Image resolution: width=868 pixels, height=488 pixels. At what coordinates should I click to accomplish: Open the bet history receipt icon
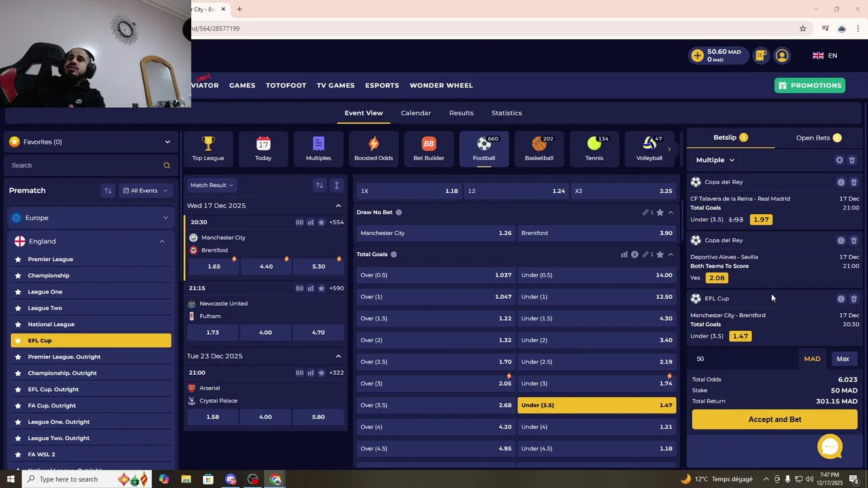click(x=761, y=56)
